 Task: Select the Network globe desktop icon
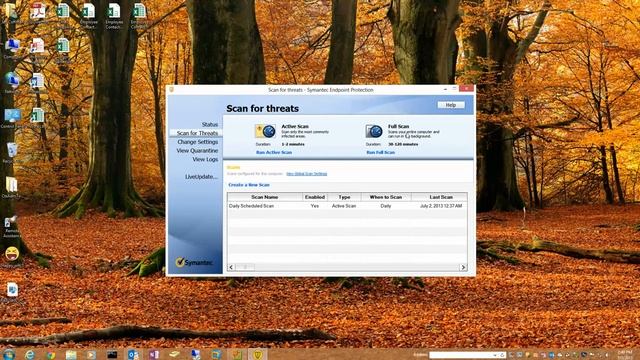[x=11, y=83]
